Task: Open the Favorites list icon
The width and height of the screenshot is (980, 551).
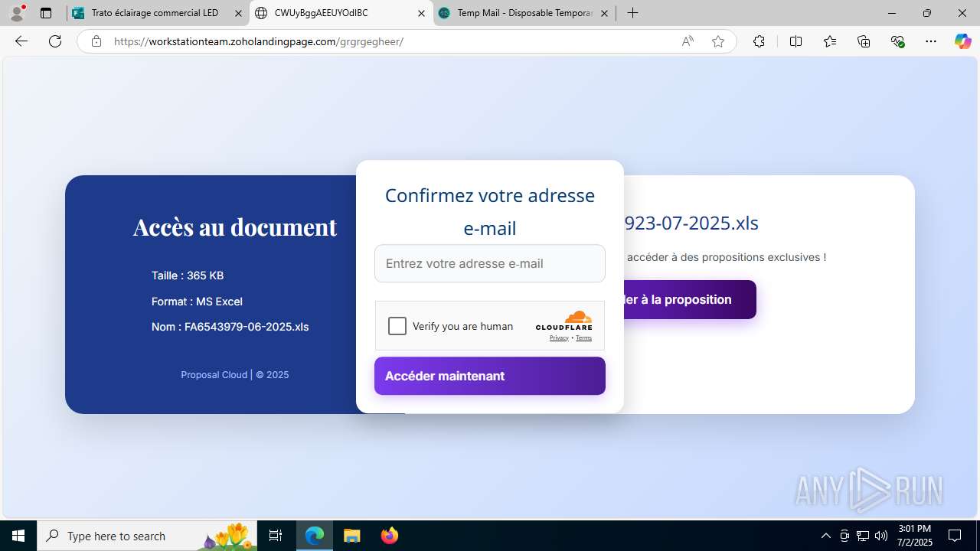Action: [x=830, y=41]
